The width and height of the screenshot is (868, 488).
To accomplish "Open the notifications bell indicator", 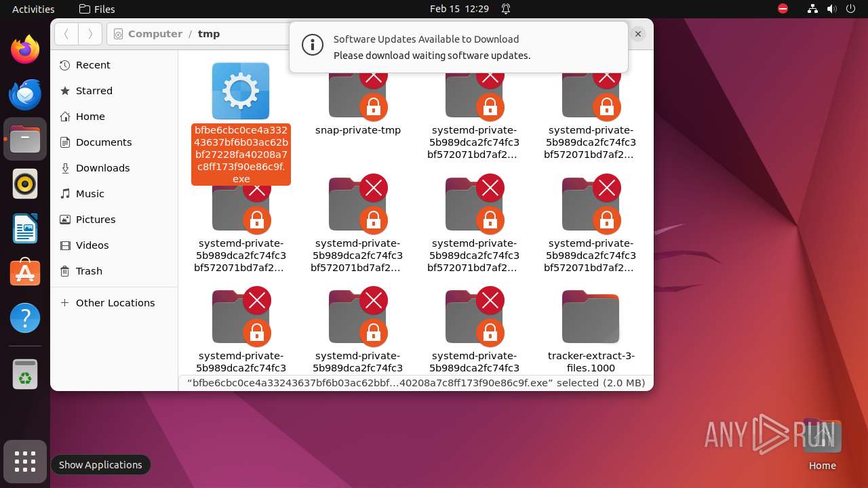I will pos(506,9).
